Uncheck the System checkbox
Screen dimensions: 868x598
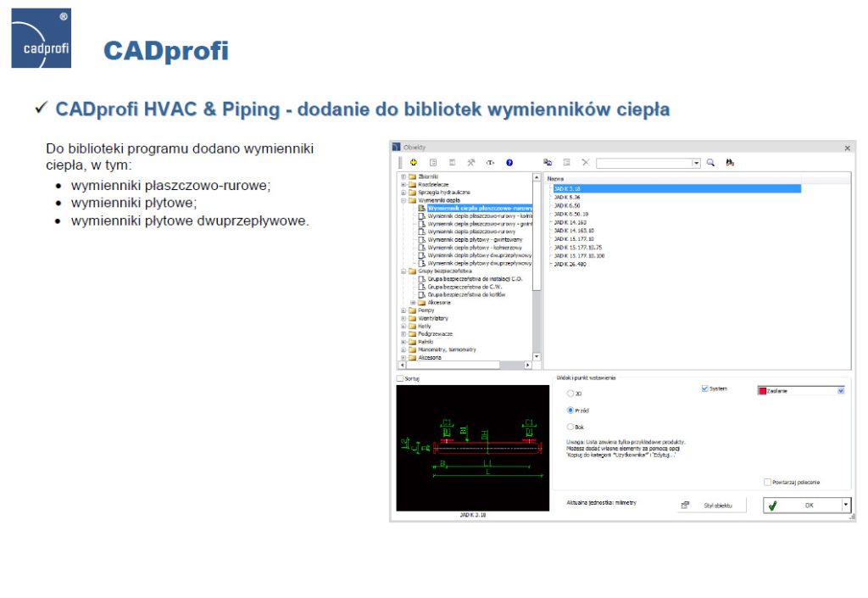pos(704,388)
